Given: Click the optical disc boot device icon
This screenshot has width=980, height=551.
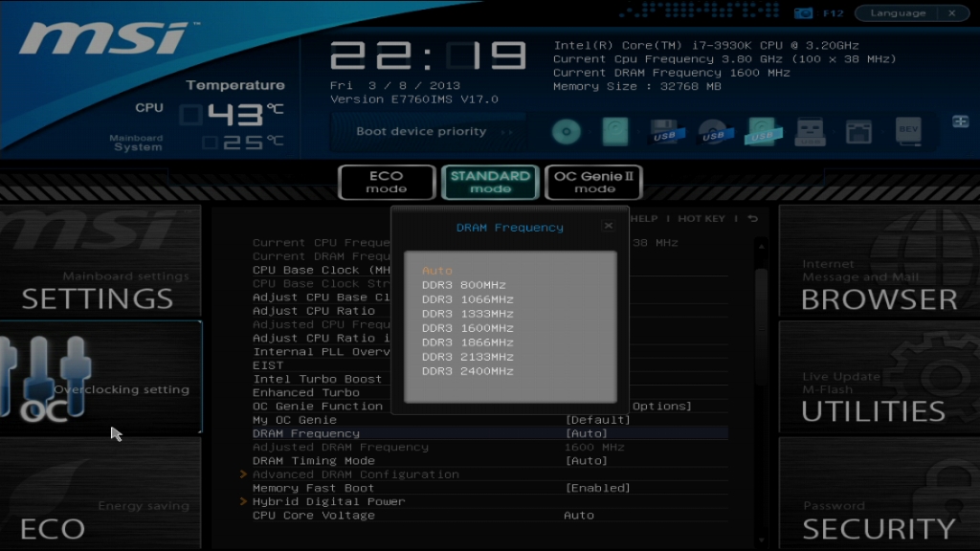Looking at the screenshot, I should tap(567, 132).
